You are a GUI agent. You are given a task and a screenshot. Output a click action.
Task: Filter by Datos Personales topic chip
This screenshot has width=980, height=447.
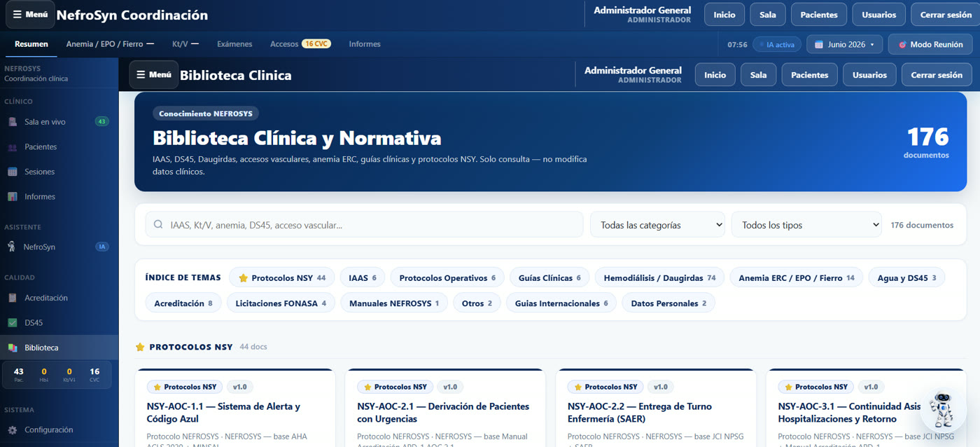tap(668, 303)
